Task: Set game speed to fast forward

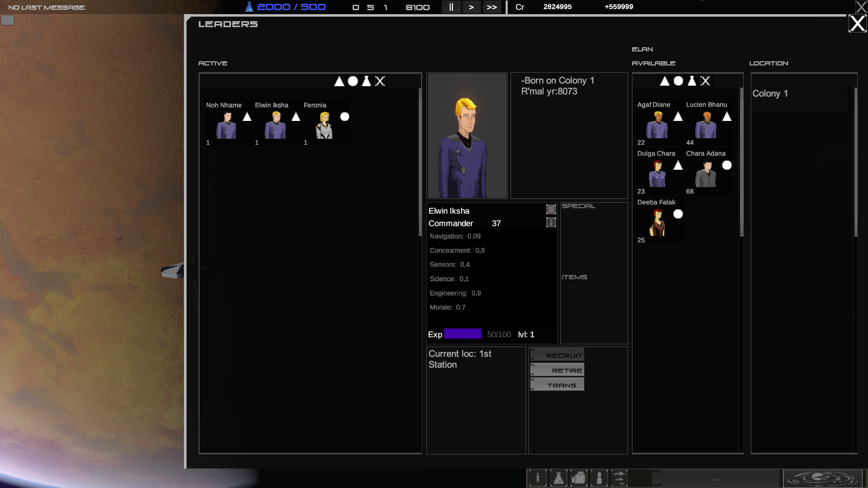Action: coord(492,7)
